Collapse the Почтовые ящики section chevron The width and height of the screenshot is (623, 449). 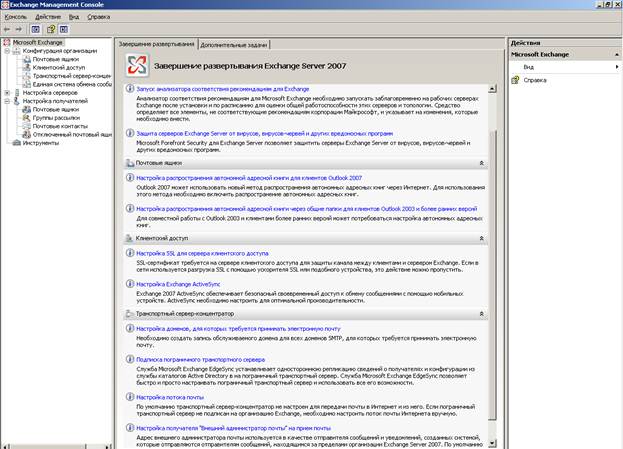482,163
